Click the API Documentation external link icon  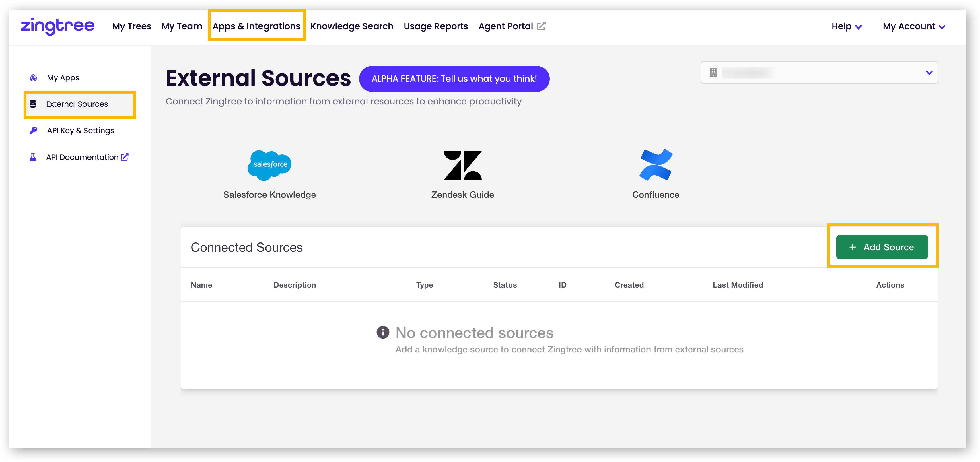[125, 157]
